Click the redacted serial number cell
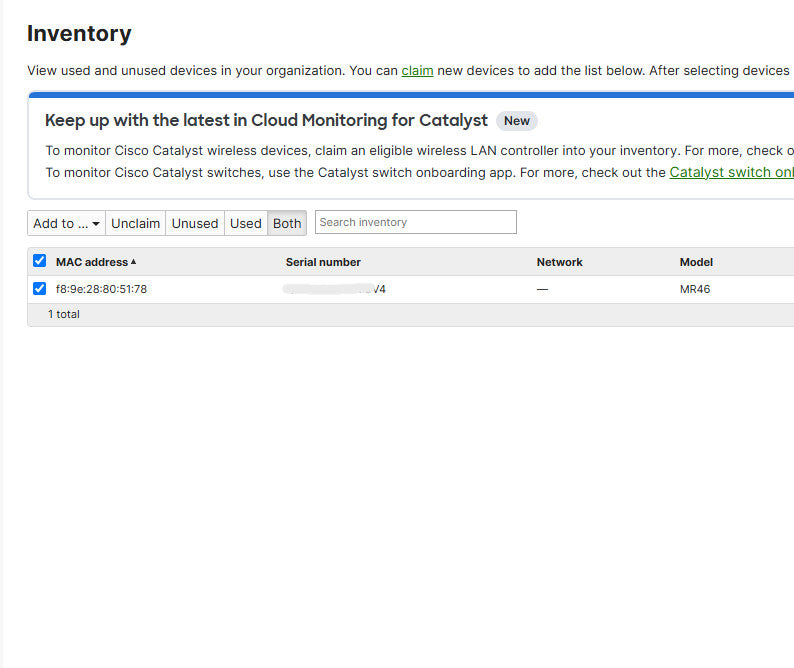 coord(335,289)
